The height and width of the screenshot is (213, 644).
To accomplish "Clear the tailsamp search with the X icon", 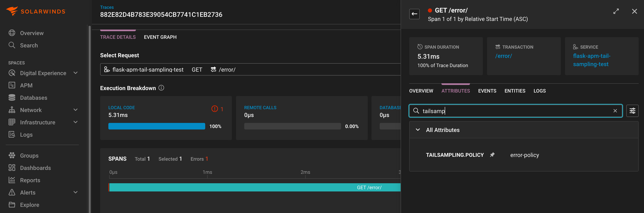I will coord(615,111).
